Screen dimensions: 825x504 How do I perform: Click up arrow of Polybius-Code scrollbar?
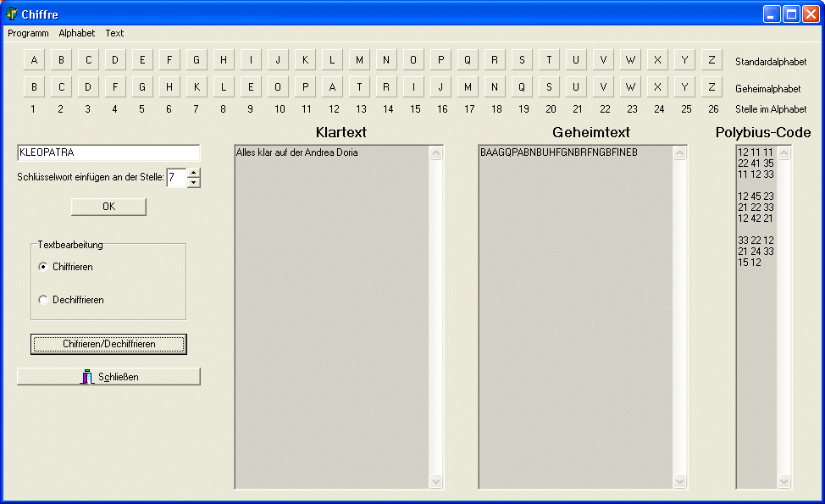[x=784, y=153]
